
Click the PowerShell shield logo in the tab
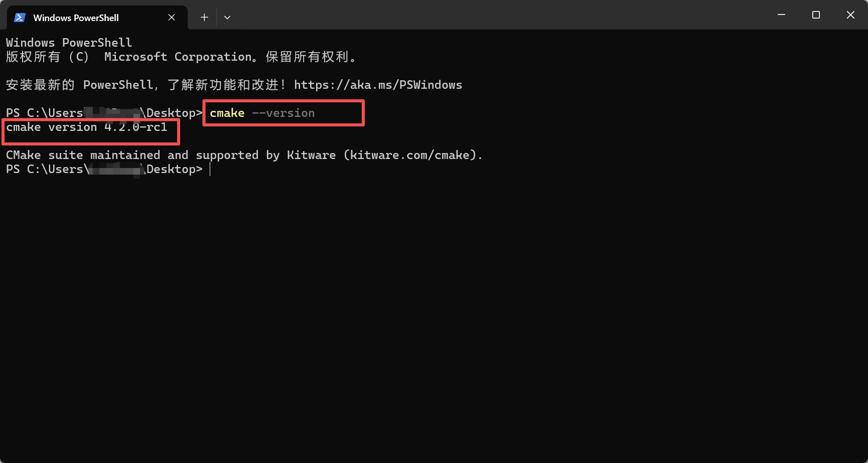click(19, 17)
